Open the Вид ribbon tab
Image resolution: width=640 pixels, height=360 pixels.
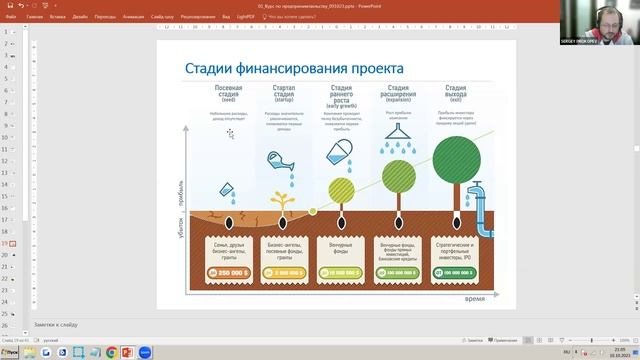[226, 17]
